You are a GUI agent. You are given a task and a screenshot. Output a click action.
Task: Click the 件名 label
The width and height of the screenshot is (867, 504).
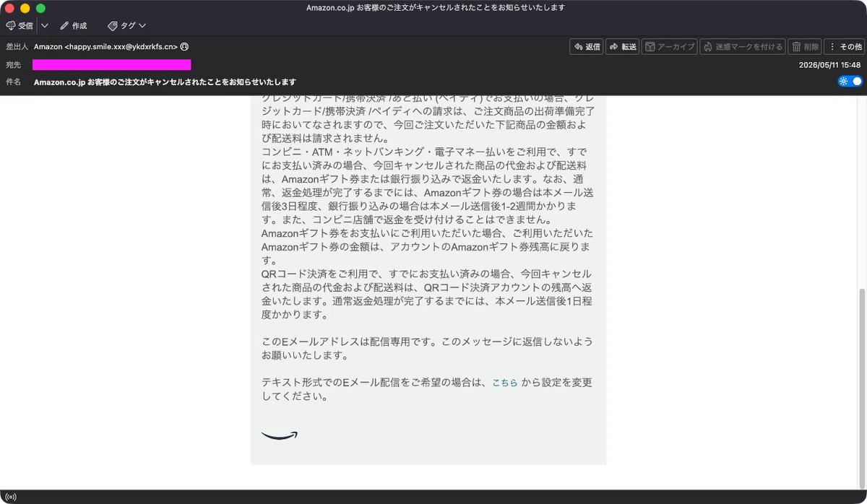pos(14,82)
